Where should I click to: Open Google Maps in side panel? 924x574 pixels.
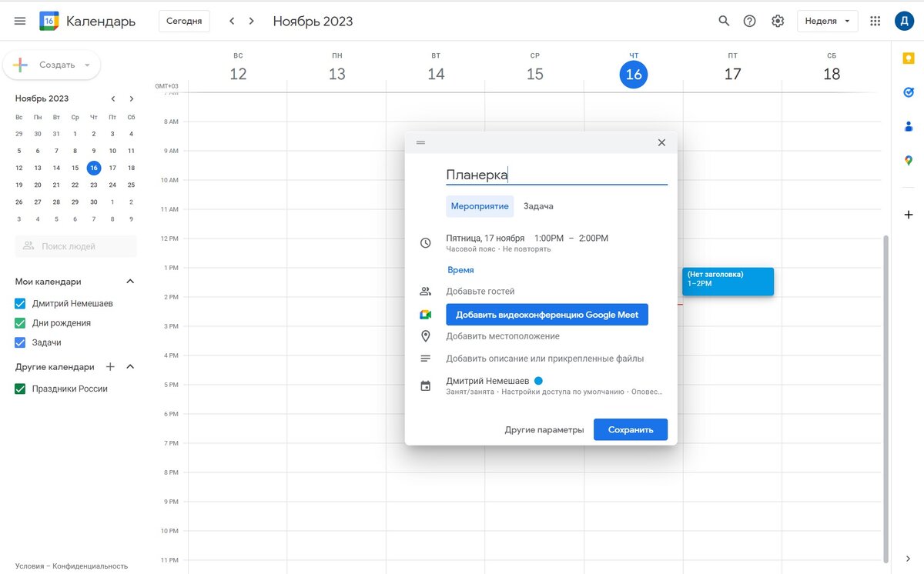[x=909, y=160]
